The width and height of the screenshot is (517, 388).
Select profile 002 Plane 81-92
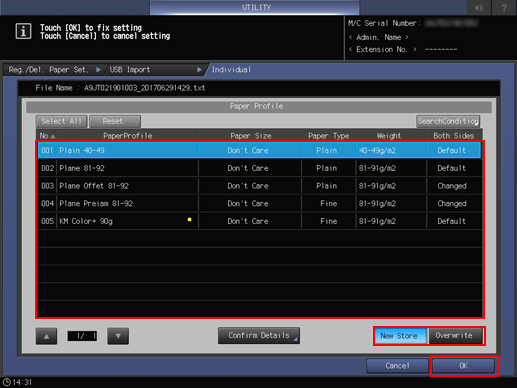pos(259,168)
